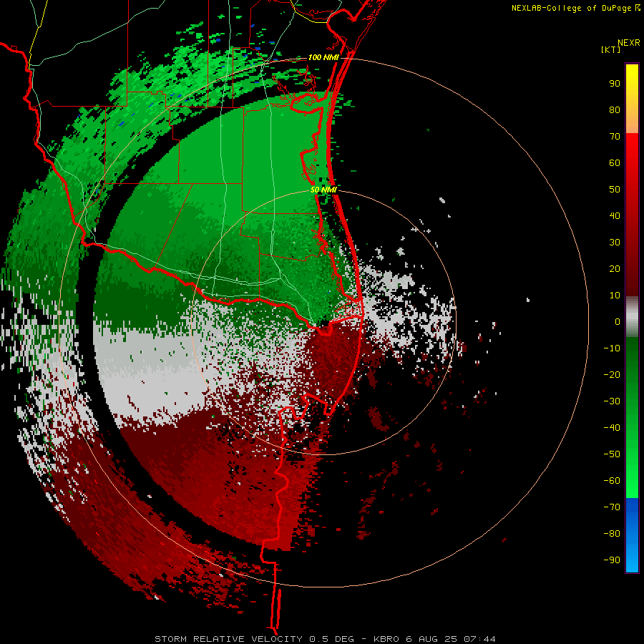This screenshot has height=644, width=644.
Task: Click the -60 value on velocity scale
Action: (x=612, y=481)
